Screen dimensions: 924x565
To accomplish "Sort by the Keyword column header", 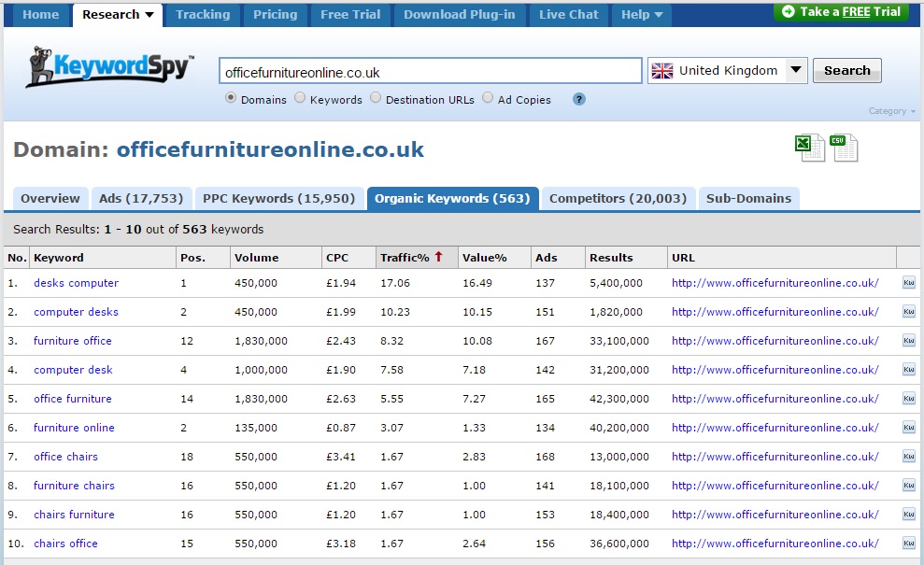I will [58, 258].
